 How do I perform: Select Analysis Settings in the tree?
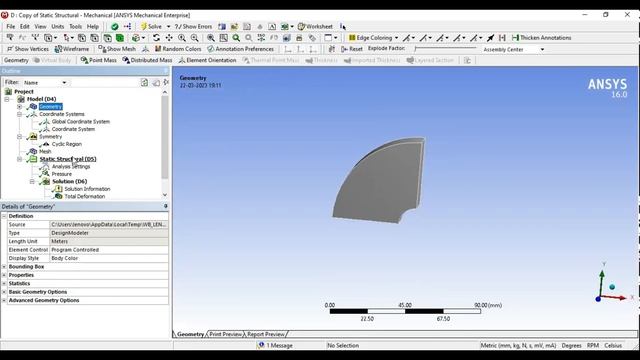pyautogui.click(x=71, y=167)
